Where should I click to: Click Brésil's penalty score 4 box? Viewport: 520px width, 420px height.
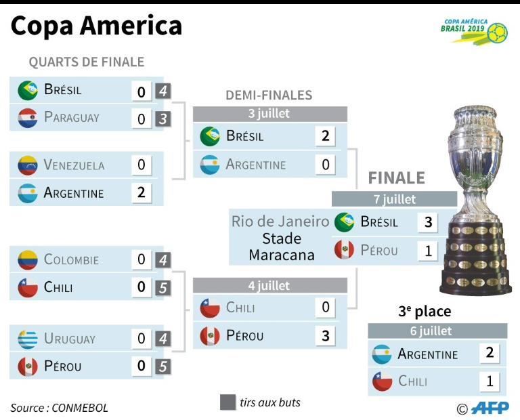point(163,91)
